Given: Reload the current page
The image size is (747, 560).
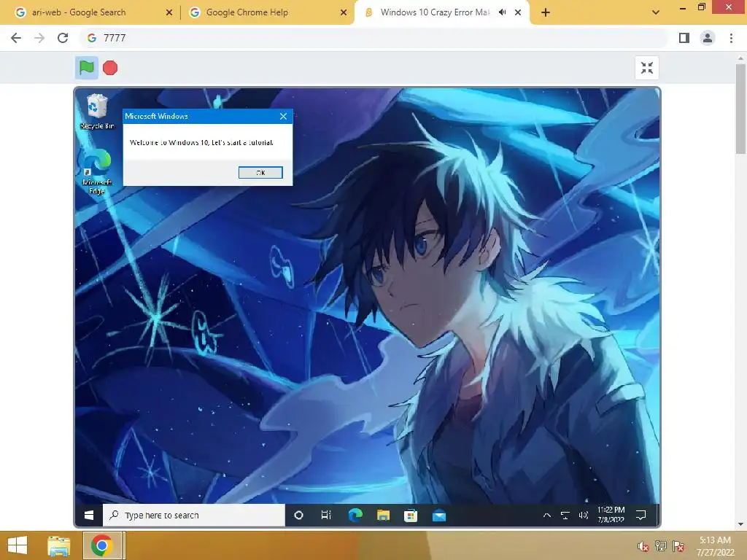Looking at the screenshot, I should (63, 38).
